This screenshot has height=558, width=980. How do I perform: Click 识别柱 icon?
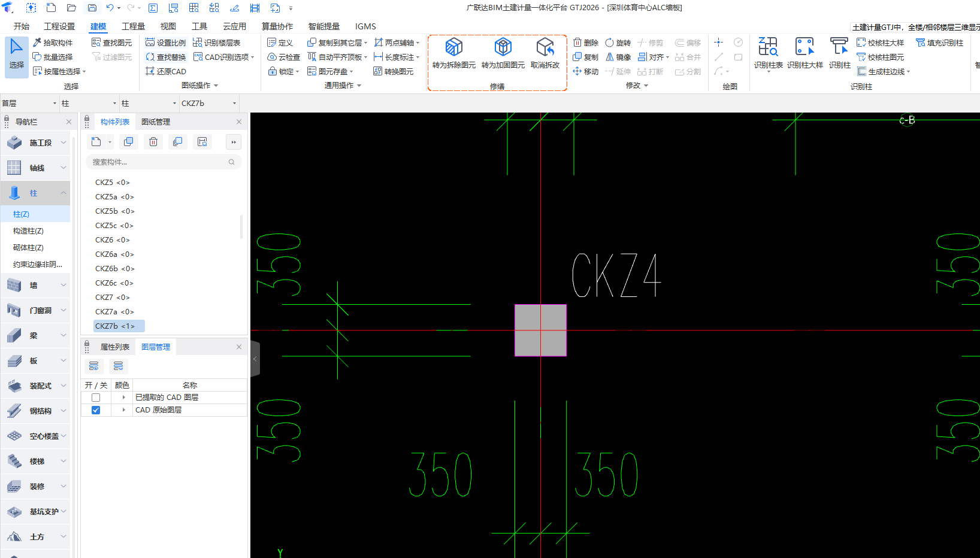pos(840,54)
